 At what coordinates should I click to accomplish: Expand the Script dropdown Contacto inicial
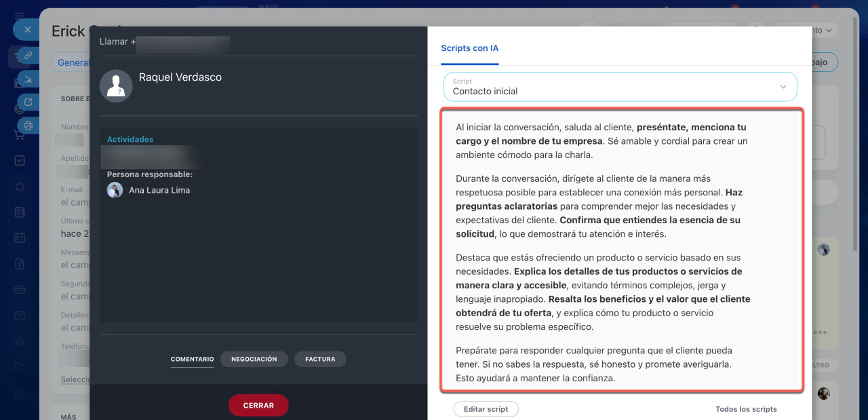click(x=610, y=87)
